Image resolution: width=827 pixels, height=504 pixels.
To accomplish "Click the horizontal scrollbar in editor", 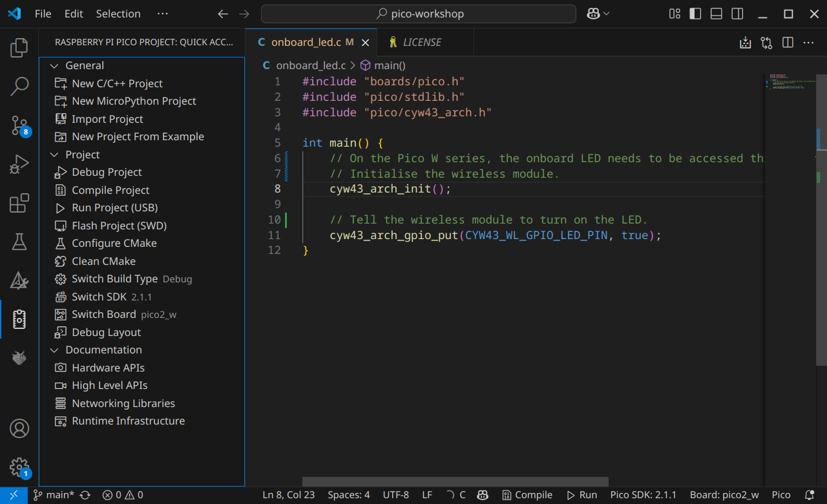I will point(455,481).
